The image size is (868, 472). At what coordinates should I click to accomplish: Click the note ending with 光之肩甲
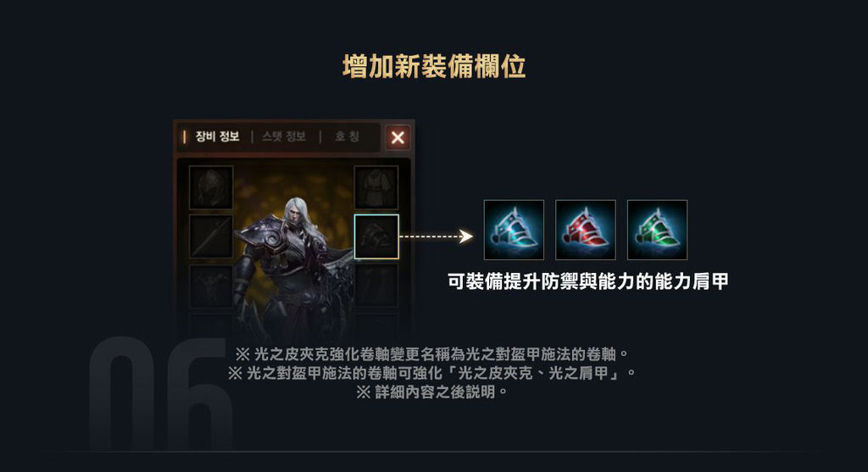432,373
